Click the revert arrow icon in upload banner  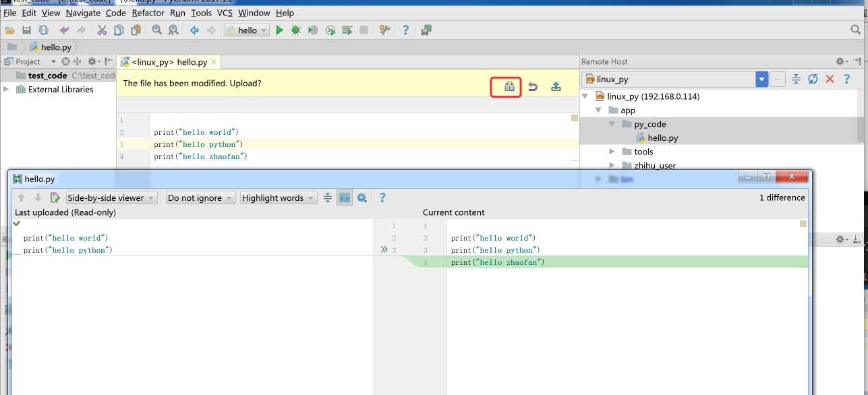(x=533, y=86)
